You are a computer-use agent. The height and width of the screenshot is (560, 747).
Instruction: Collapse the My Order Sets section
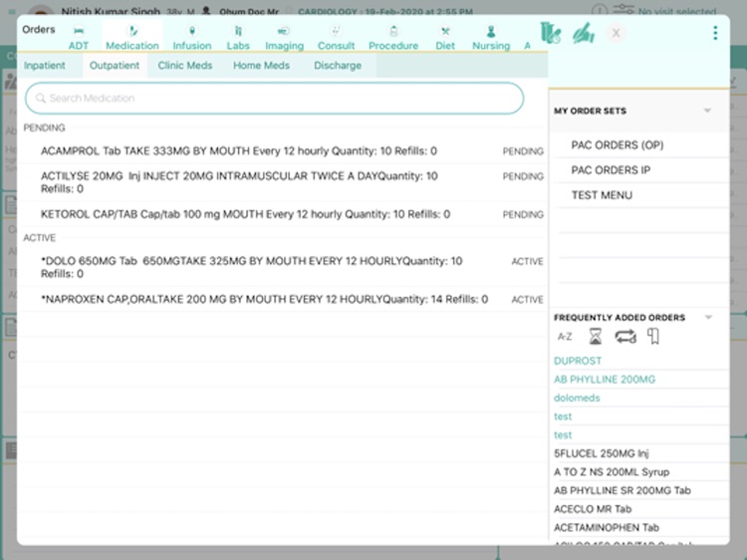coord(707,111)
